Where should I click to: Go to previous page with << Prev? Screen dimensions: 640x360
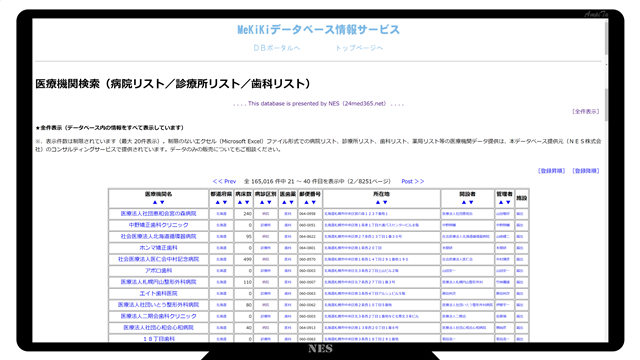click(x=224, y=181)
